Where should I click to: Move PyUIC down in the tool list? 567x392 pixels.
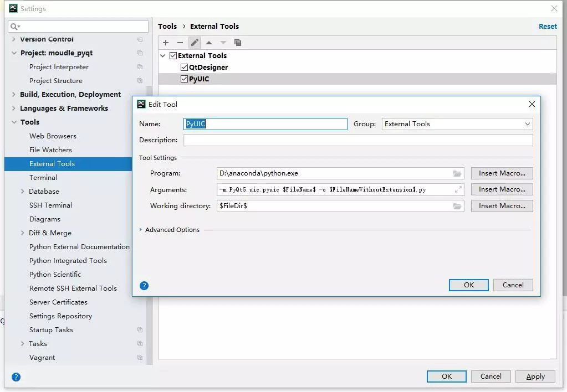point(224,42)
